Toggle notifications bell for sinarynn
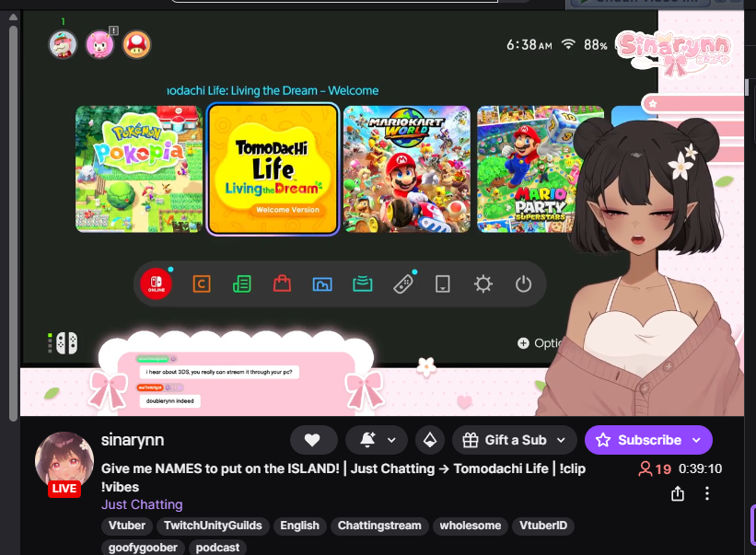Image resolution: width=756 pixels, height=555 pixels. 367,440
